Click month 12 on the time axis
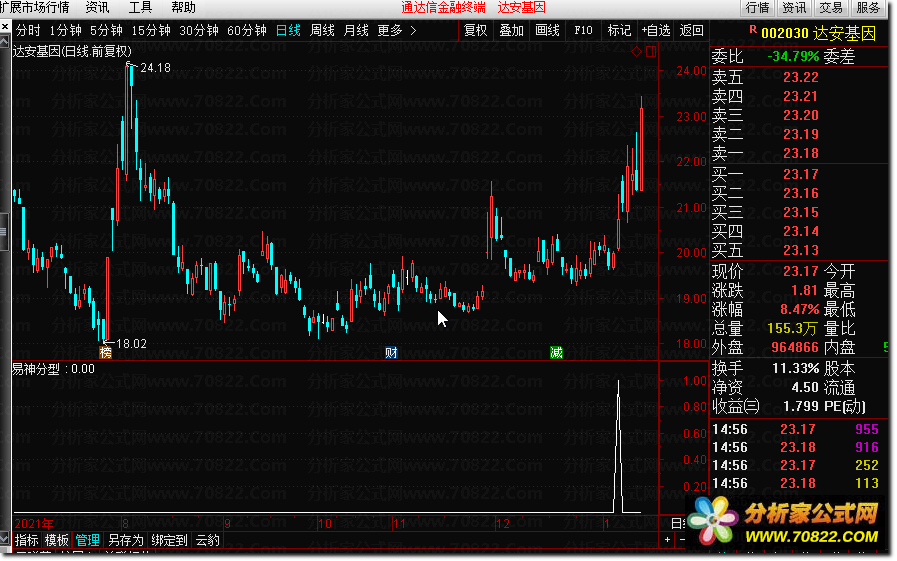The image size is (897, 561). (x=503, y=524)
